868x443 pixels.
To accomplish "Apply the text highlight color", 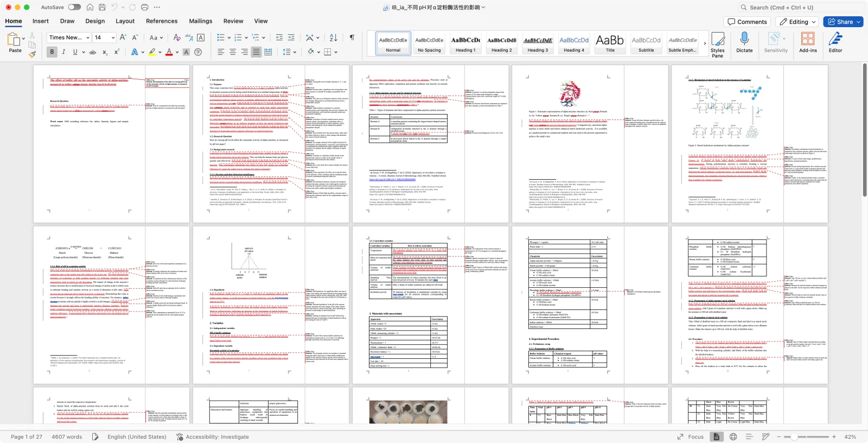I will (x=152, y=52).
